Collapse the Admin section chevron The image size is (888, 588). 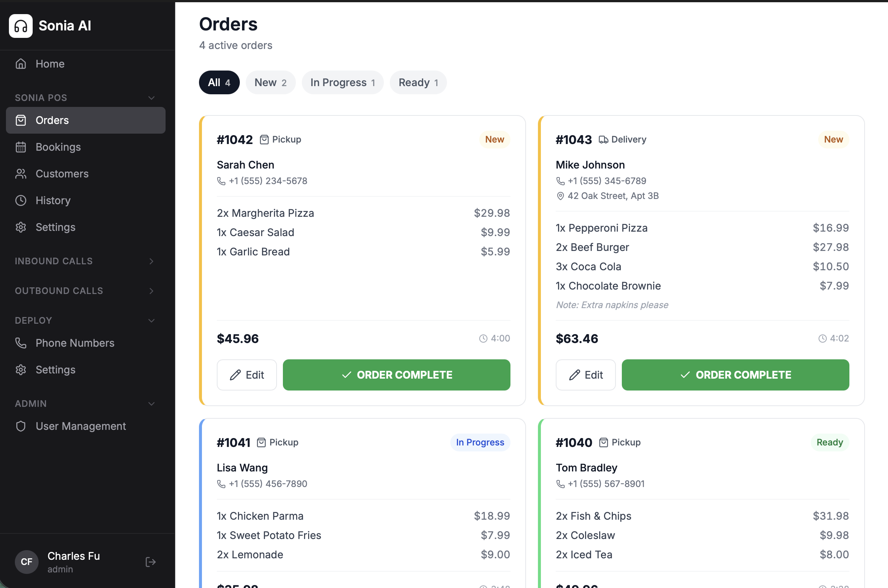(151, 404)
